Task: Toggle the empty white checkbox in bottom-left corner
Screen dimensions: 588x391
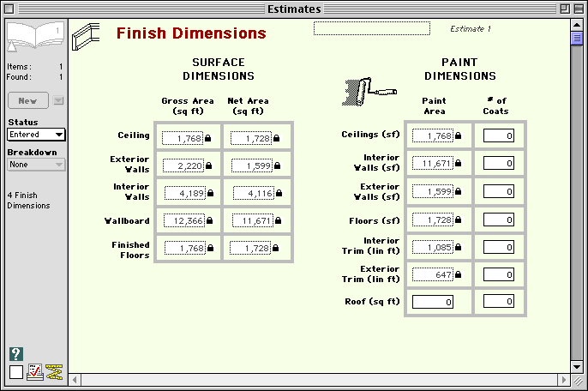Action: click(x=15, y=372)
